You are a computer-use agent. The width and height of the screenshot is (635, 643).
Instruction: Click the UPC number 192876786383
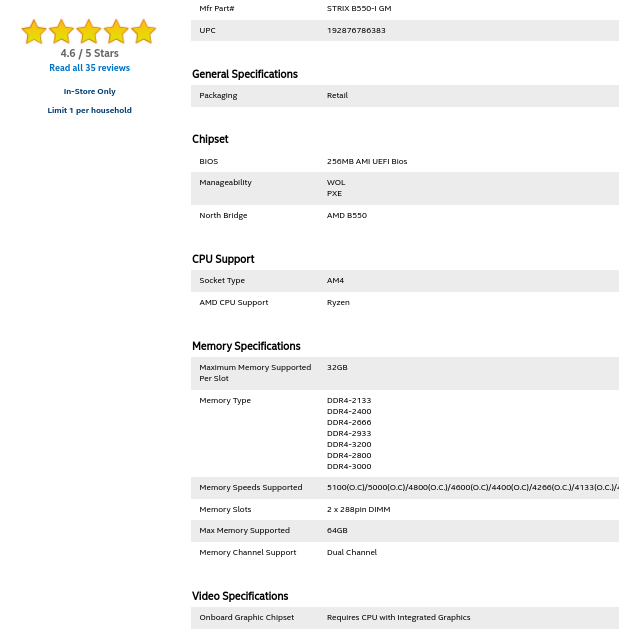(x=356, y=30)
